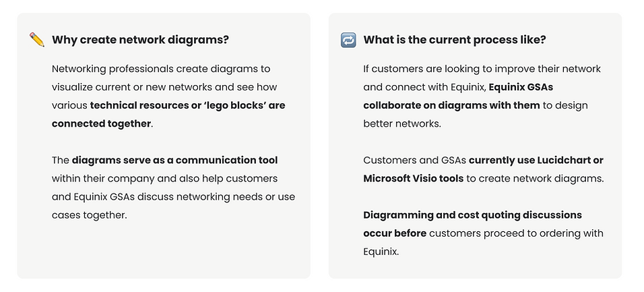This screenshot has height=292, width=644.
Task: Click the pencil emoji icon
Action: tap(37, 40)
